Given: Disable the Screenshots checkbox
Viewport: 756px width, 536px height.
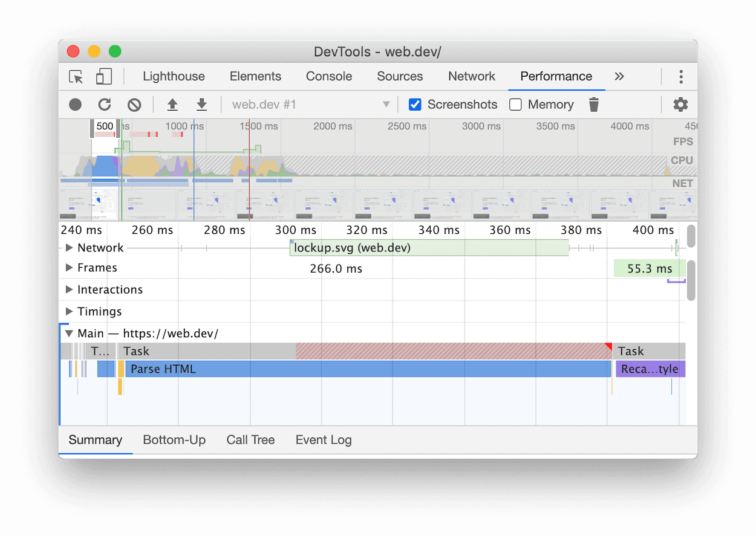Looking at the screenshot, I should pos(415,104).
